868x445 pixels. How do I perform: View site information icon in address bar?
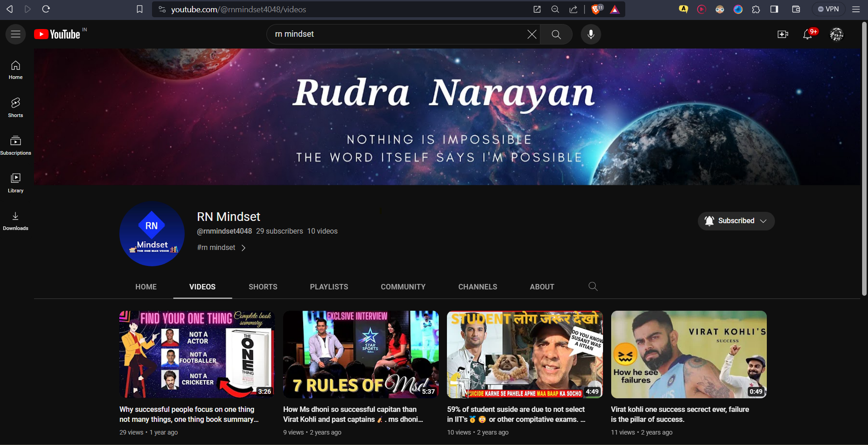click(x=162, y=9)
